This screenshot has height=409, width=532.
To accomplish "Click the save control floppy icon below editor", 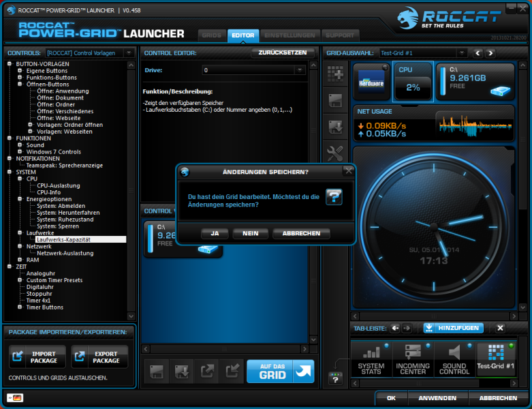I will [x=157, y=372].
